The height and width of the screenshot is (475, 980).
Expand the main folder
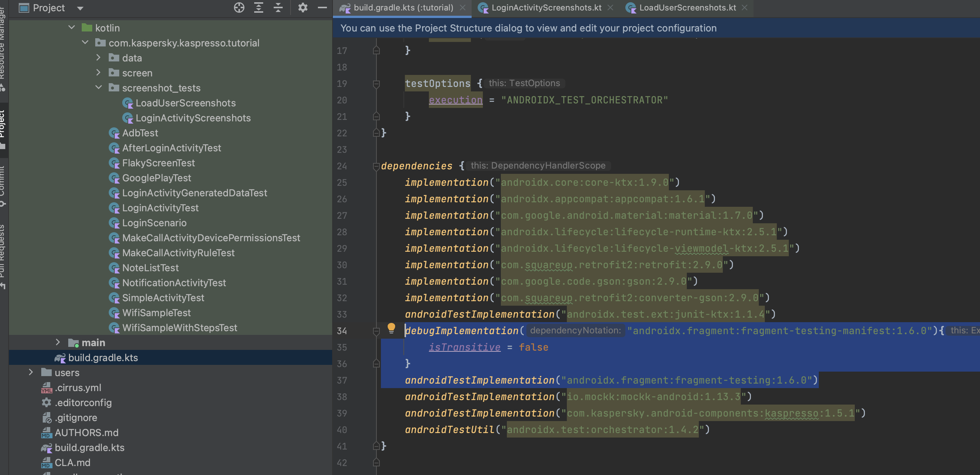click(58, 342)
